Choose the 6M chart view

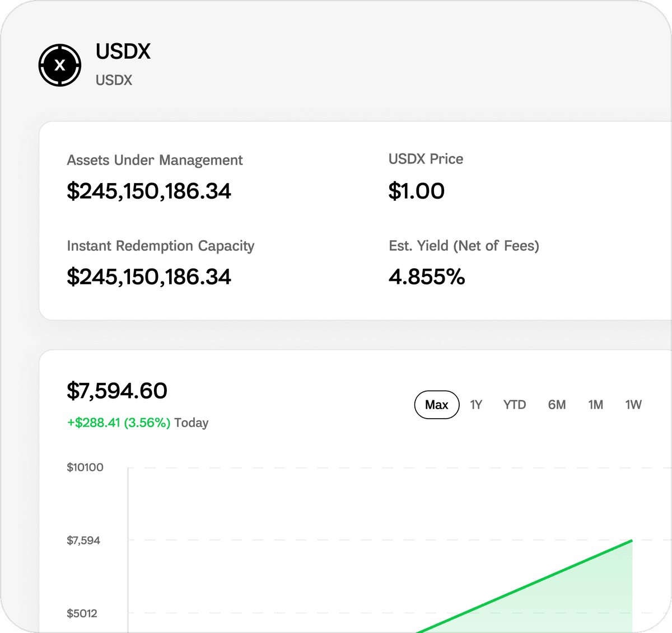[557, 405]
